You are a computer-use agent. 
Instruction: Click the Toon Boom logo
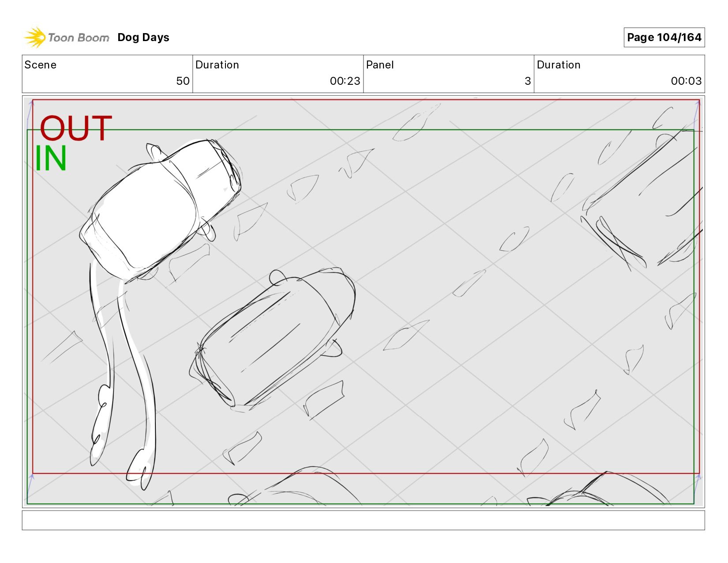click(x=66, y=38)
